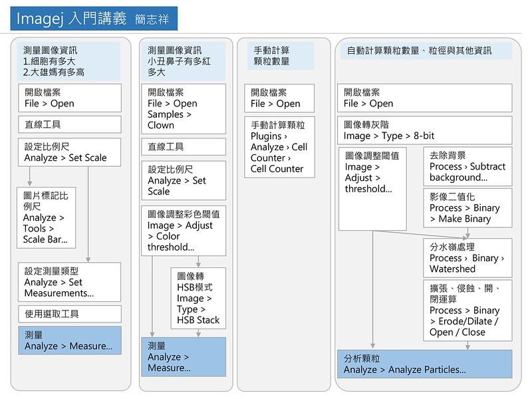Click the "1.細胞有多大" header box

click(x=70, y=61)
